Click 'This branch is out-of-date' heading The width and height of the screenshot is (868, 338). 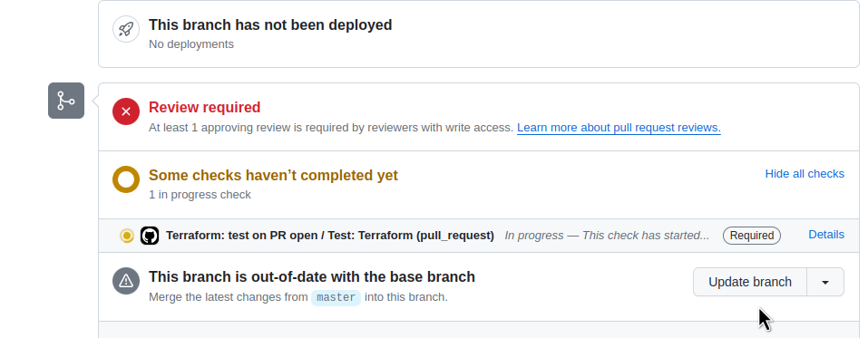point(312,276)
